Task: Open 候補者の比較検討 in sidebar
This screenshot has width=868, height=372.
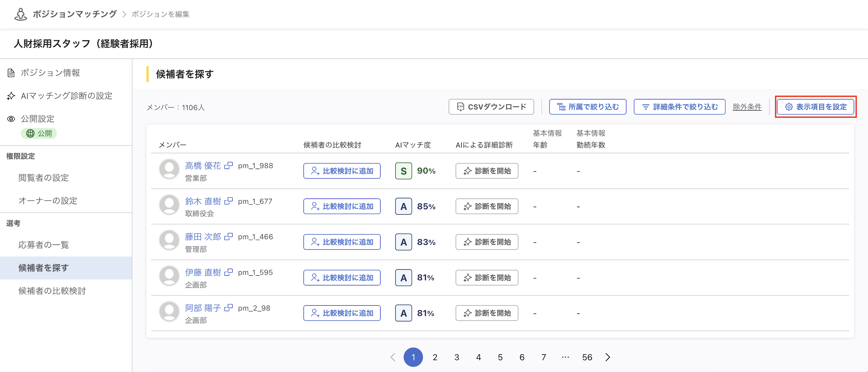Action: pos(52,291)
